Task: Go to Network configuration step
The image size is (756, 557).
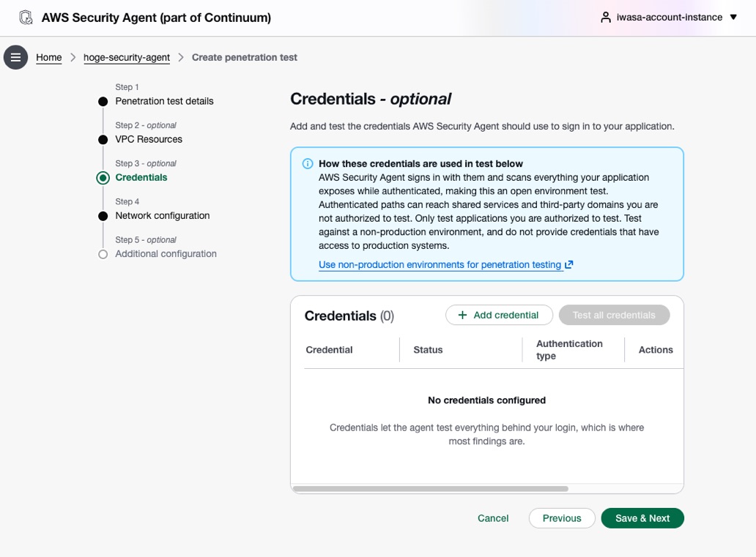Action: (x=163, y=216)
